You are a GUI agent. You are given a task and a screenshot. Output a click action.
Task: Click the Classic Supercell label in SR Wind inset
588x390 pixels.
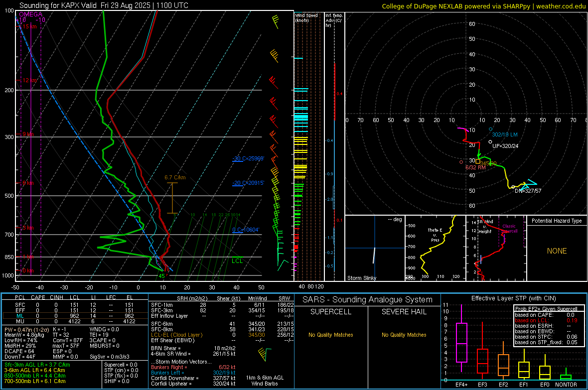tap(509, 229)
